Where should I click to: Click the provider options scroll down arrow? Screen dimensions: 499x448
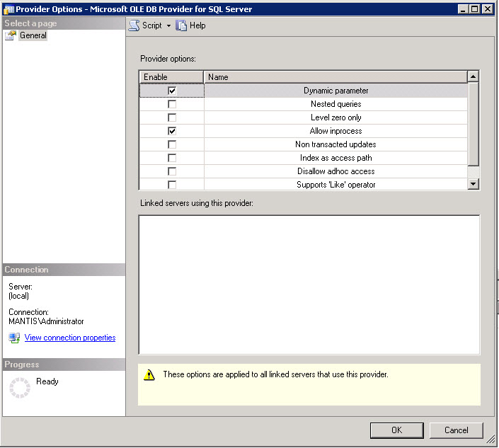pos(474,183)
